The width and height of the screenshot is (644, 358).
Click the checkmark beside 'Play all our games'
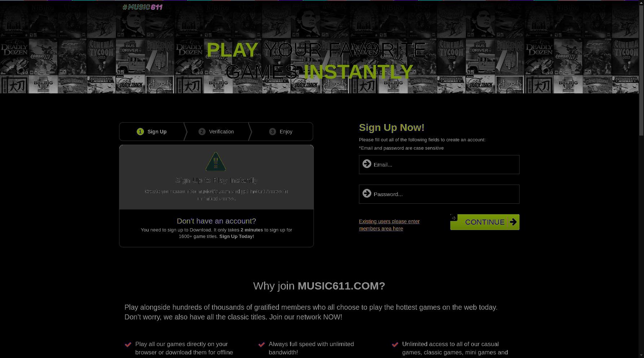pos(128,345)
